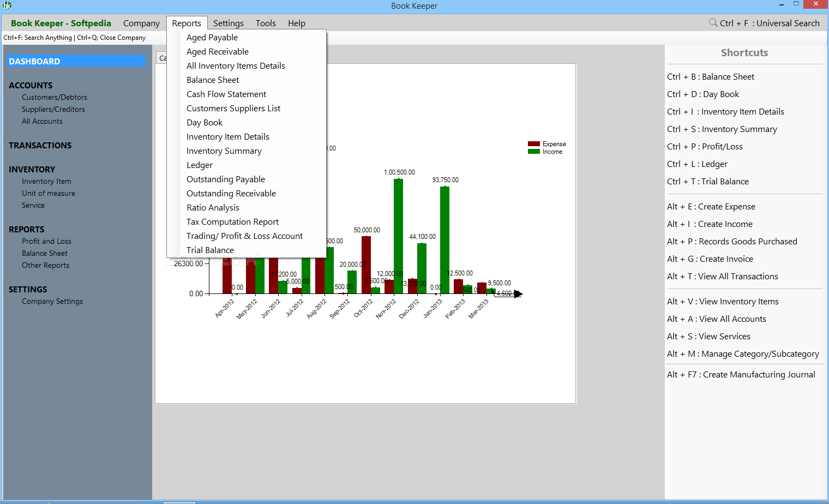The height and width of the screenshot is (504, 829).
Task: Click Ctrl + F Universal Search label
Action: 770,23
